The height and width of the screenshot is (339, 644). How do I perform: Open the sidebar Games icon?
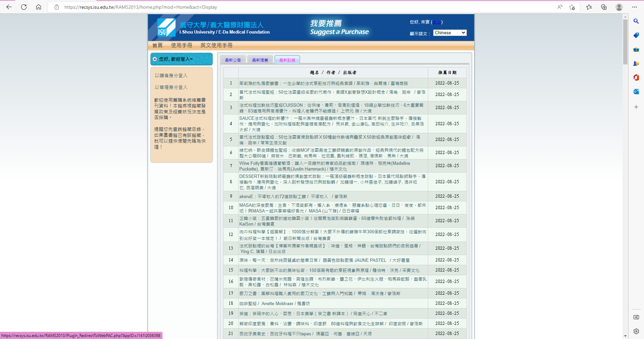coord(636,63)
